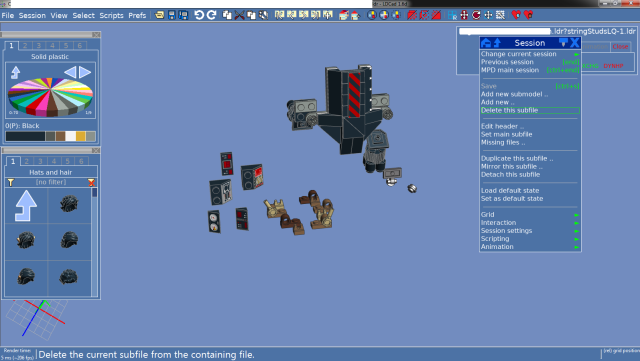Click the up arrow in the color panel
640x361 pixels.
coord(16,72)
